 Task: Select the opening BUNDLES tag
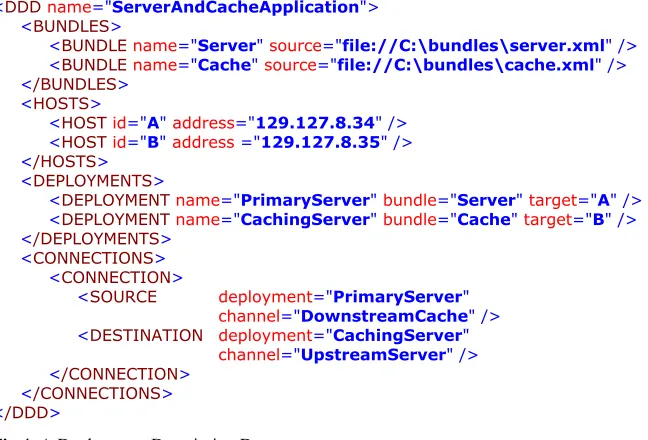[x=71, y=26]
